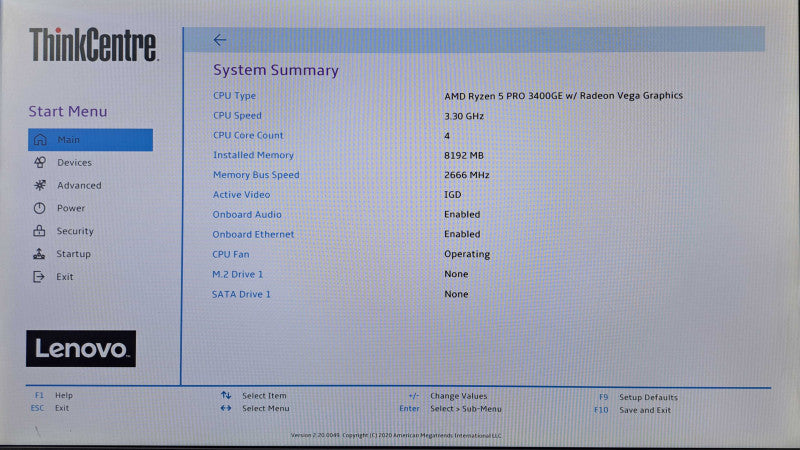The image size is (800, 450).
Task: Select the Main menu item
Action: click(90, 140)
